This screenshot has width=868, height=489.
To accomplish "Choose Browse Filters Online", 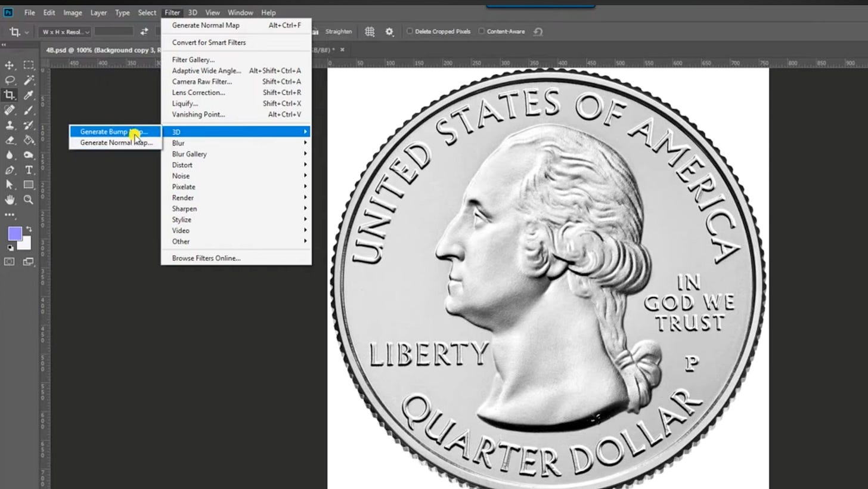I will click(206, 258).
